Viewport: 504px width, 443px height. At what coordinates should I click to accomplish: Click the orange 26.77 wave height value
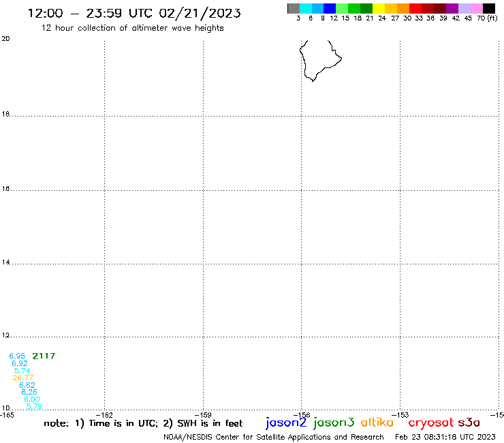[x=23, y=378]
